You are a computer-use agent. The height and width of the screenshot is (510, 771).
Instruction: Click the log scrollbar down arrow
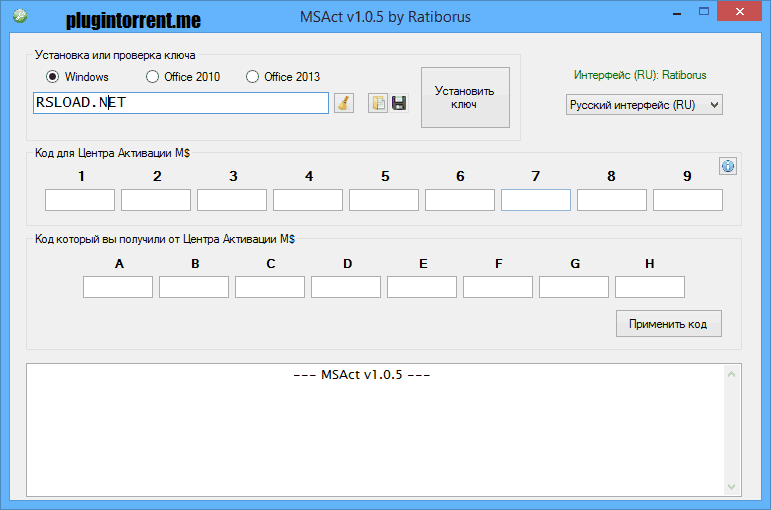(x=731, y=486)
